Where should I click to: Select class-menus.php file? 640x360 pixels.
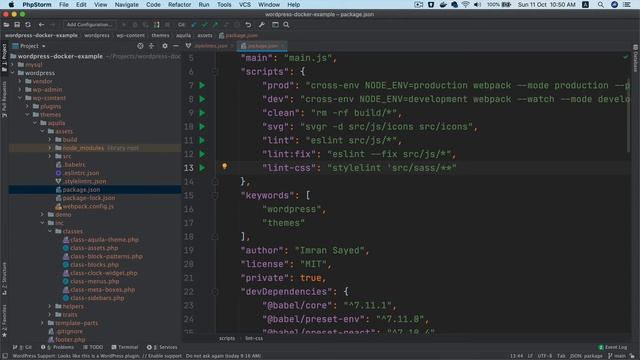click(94, 281)
